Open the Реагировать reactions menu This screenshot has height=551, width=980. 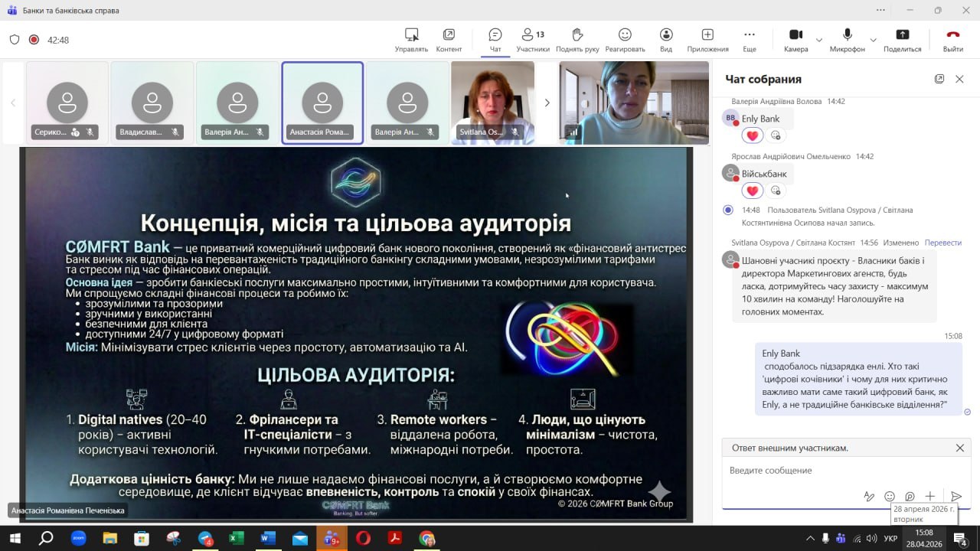tap(625, 40)
